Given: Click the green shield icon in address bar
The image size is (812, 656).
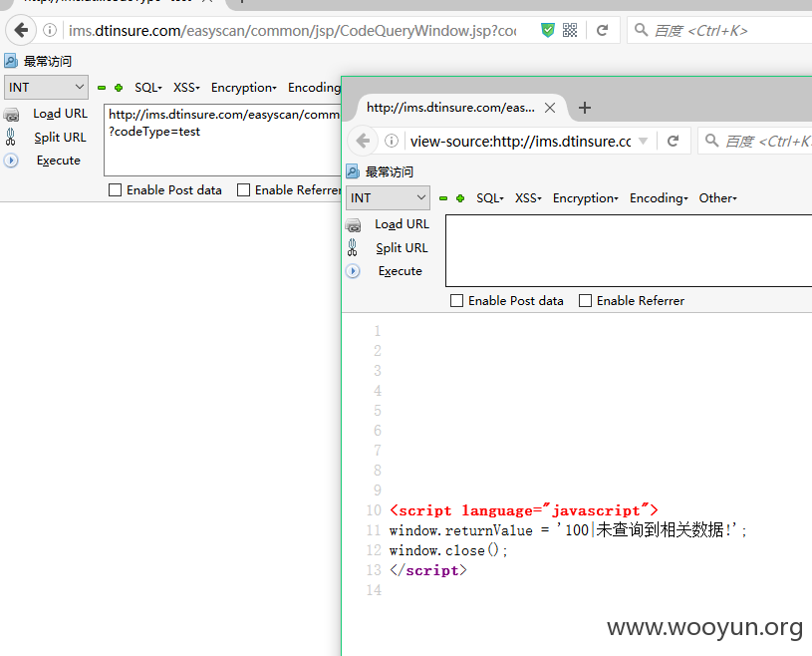Looking at the screenshot, I should (547, 31).
